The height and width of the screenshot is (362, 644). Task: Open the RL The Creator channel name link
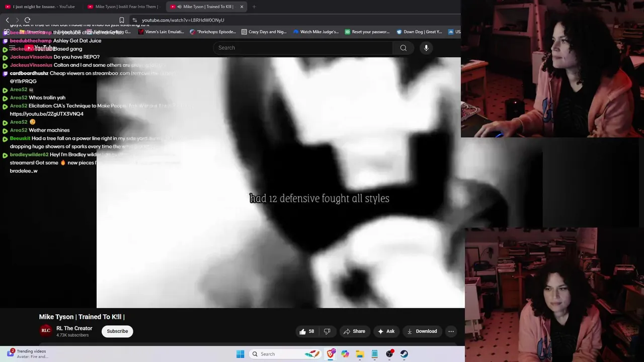click(74, 328)
